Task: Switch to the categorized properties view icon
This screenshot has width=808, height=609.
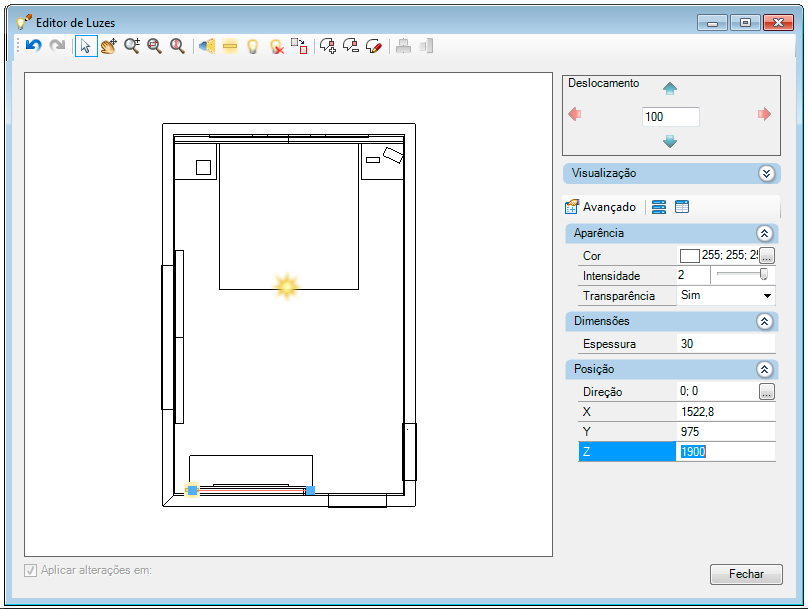Action: point(659,207)
